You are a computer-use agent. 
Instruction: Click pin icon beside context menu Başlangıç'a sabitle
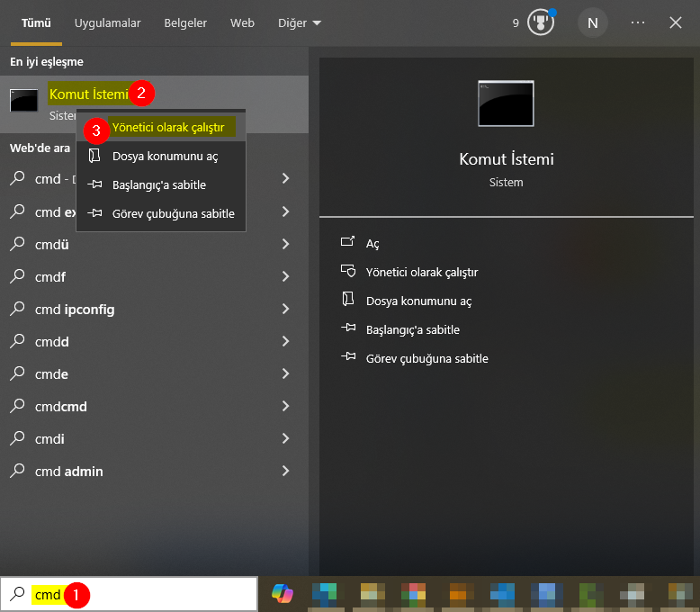point(94,184)
